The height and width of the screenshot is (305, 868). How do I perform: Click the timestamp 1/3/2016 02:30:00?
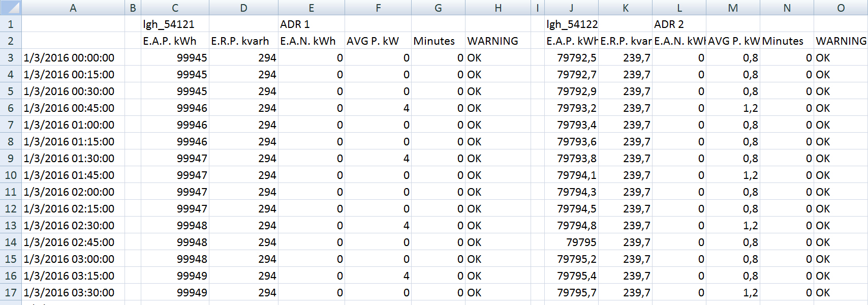click(x=73, y=225)
